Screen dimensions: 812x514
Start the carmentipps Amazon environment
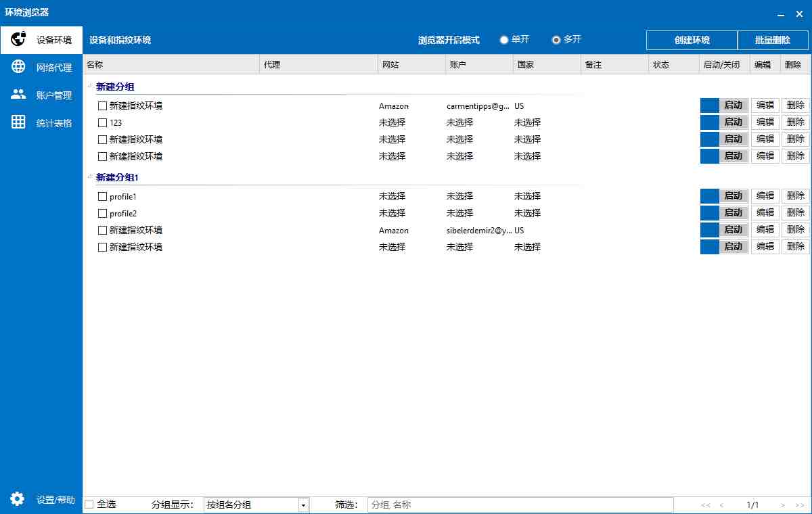click(x=734, y=106)
